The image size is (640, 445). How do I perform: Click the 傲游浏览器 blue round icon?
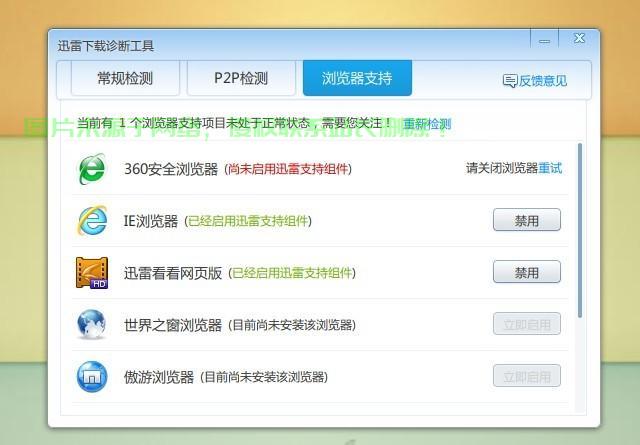point(92,376)
